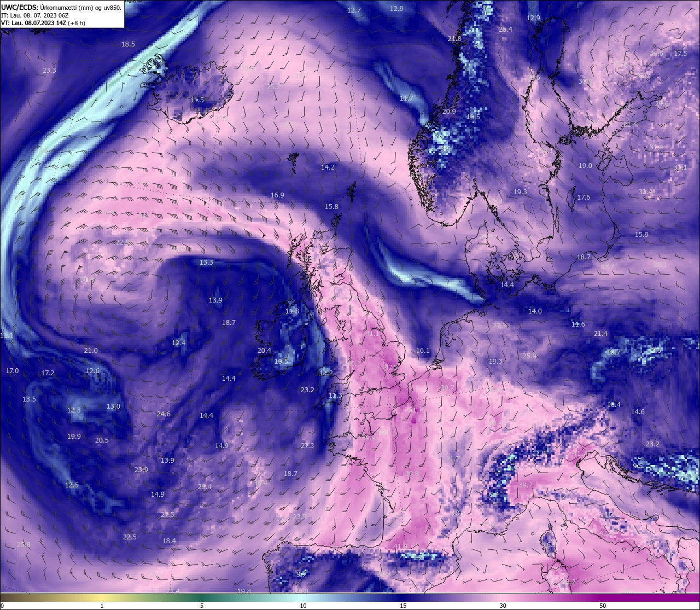Click the map value 17.0

point(12,371)
